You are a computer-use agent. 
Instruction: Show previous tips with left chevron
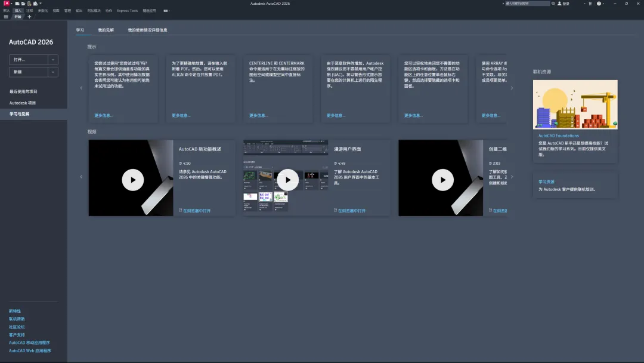[81, 88]
